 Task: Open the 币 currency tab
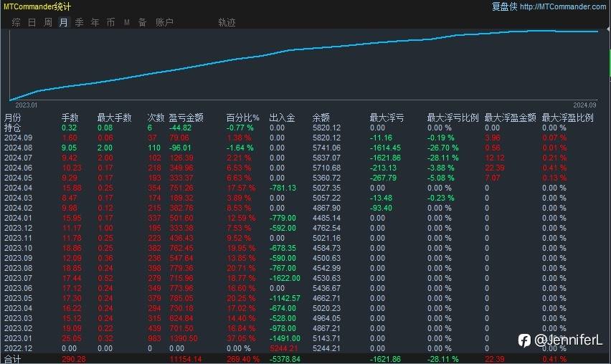(x=110, y=23)
